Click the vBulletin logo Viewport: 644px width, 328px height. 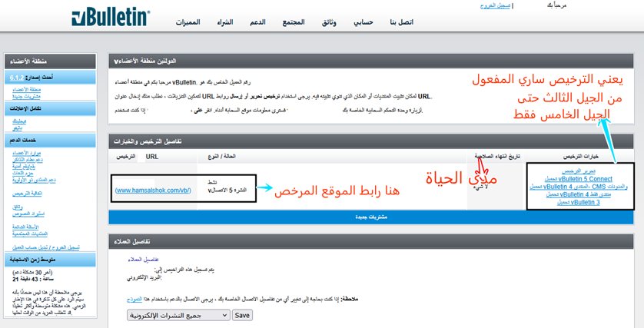[x=111, y=17]
